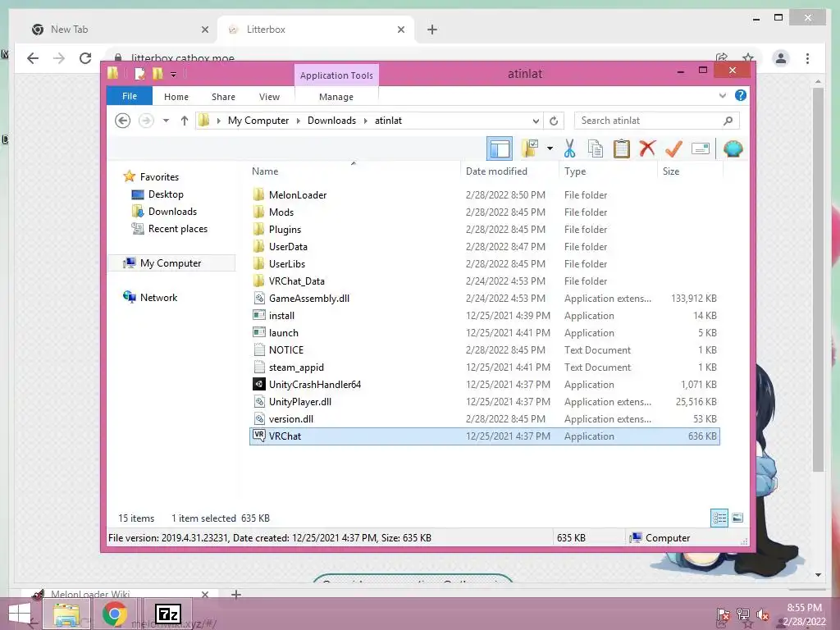Open the Quick Access Toolbar dropdown

coord(173,75)
